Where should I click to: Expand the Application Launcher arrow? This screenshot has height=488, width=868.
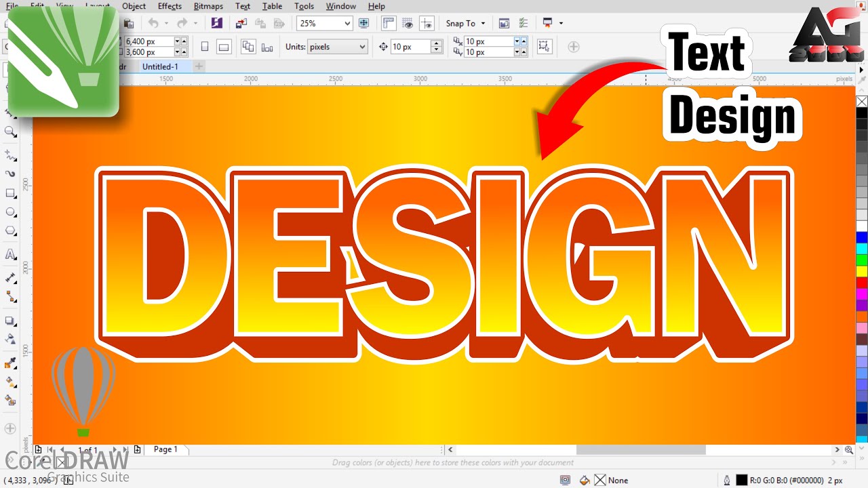pyautogui.click(x=561, y=23)
